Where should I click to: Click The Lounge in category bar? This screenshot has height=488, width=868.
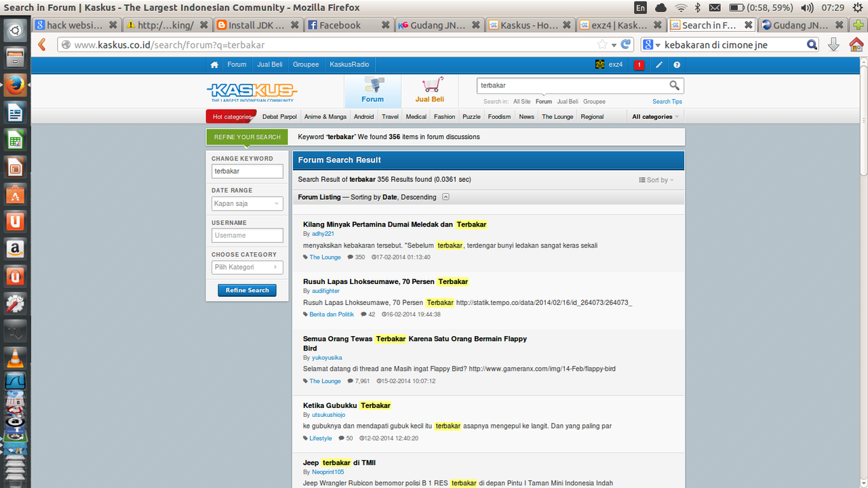click(x=557, y=117)
